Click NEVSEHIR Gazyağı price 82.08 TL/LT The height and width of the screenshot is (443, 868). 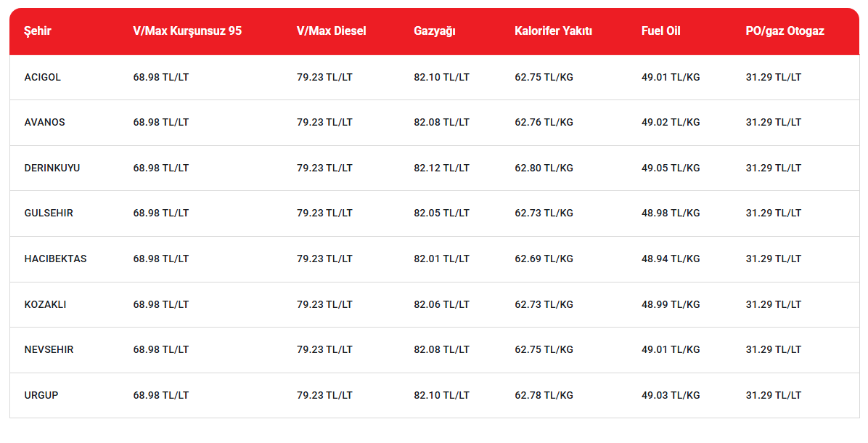click(x=441, y=349)
